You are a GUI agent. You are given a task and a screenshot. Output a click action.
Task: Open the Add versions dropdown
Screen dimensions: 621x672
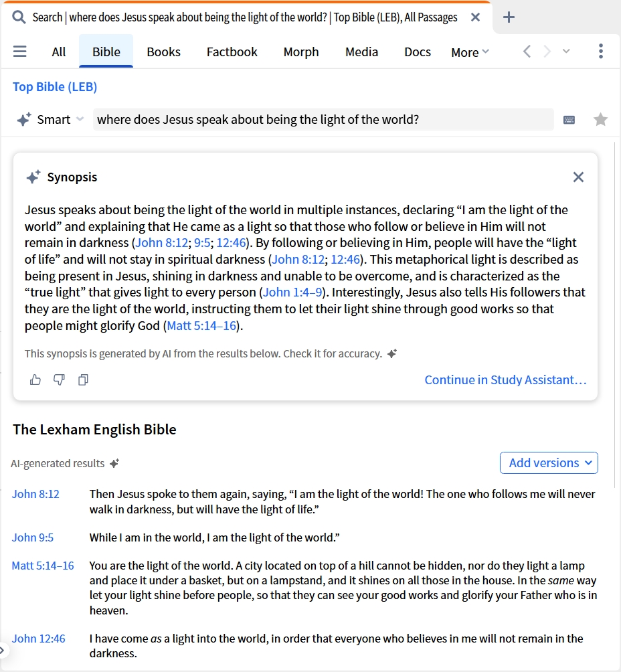(549, 463)
